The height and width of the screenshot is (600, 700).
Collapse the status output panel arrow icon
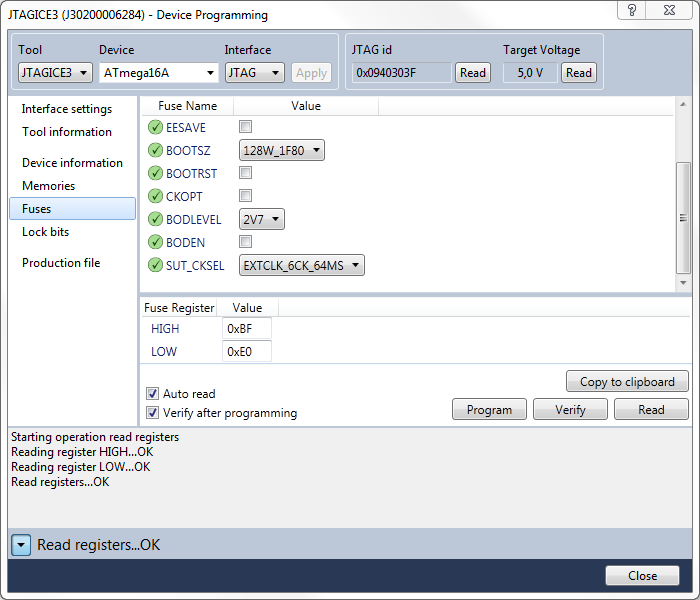(21, 545)
